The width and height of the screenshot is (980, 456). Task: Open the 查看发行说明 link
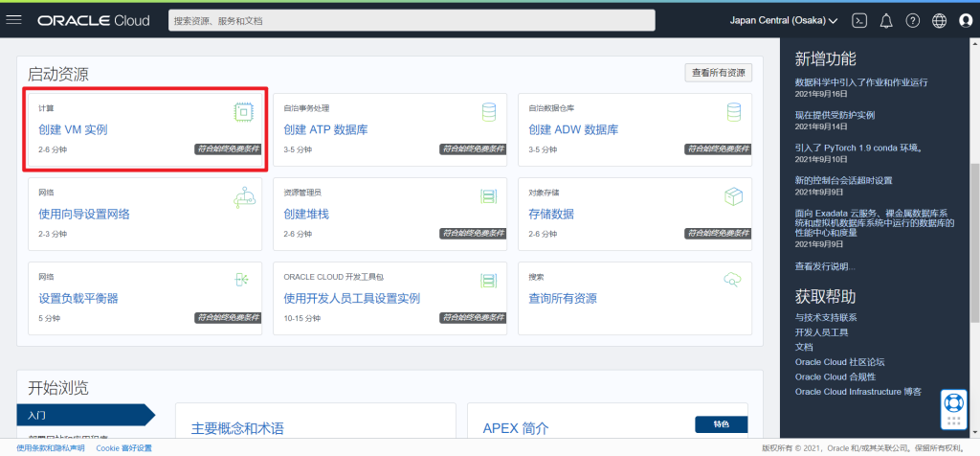[x=825, y=266]
